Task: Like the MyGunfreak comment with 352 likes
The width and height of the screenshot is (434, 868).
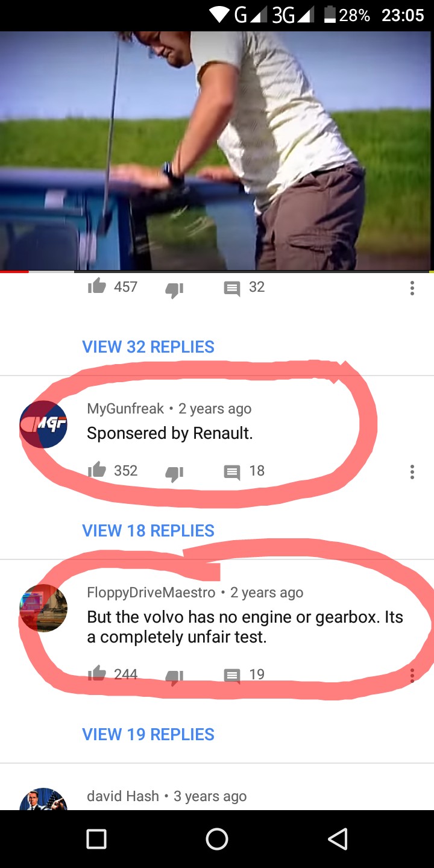Action: click(97, 471)
